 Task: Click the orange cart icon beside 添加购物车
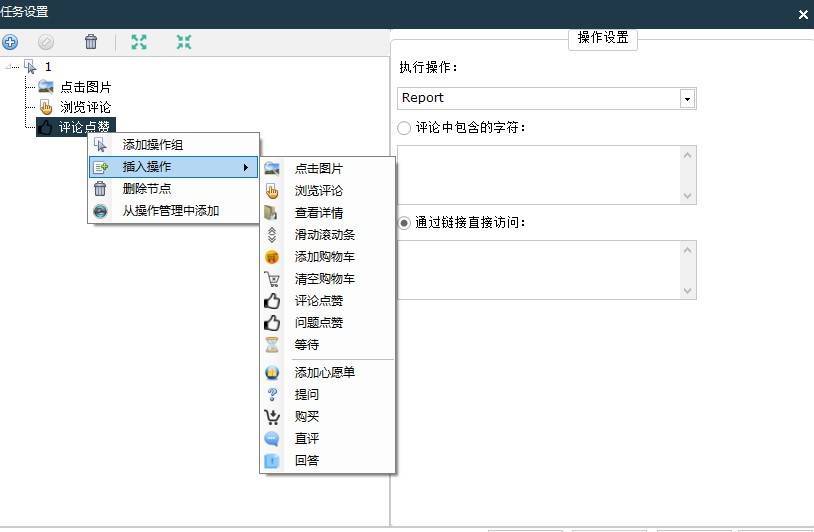pyautogui.click(x=272, y=257)
